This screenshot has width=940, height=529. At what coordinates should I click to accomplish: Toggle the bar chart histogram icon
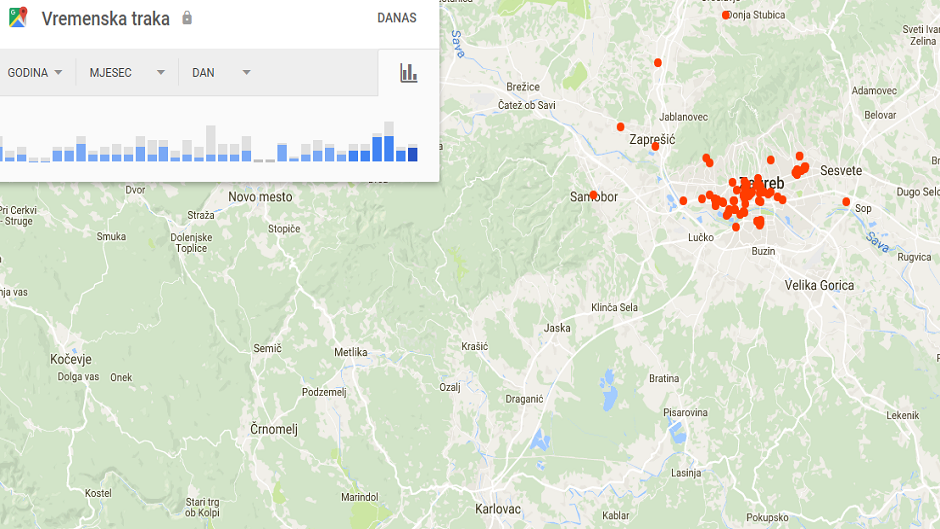[408, 72]
